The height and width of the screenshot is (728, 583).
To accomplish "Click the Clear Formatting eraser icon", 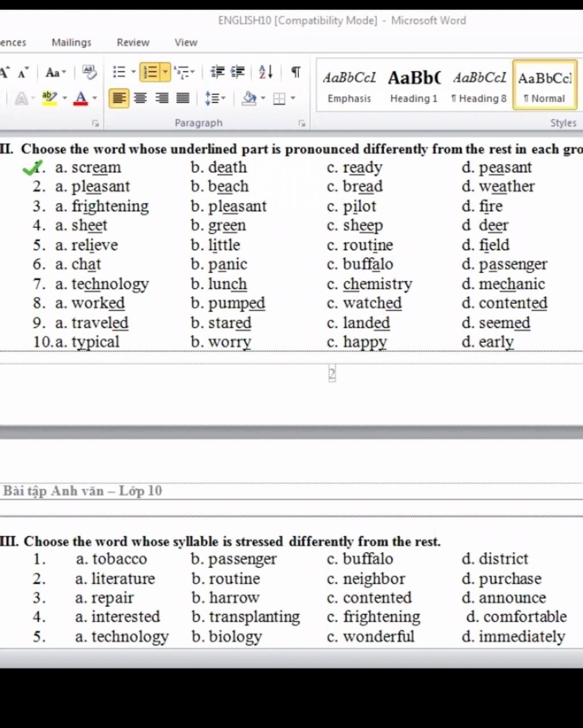I will pyautogui.click(x=89, y=72).
